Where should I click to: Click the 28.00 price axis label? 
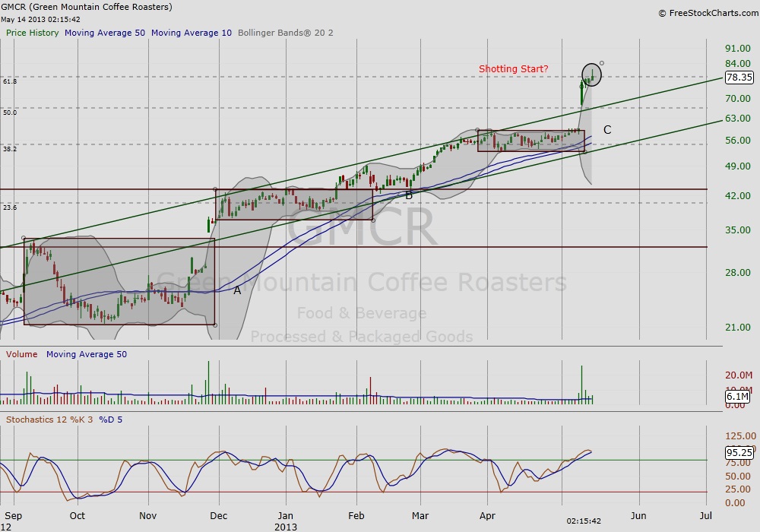click(738, 273)
